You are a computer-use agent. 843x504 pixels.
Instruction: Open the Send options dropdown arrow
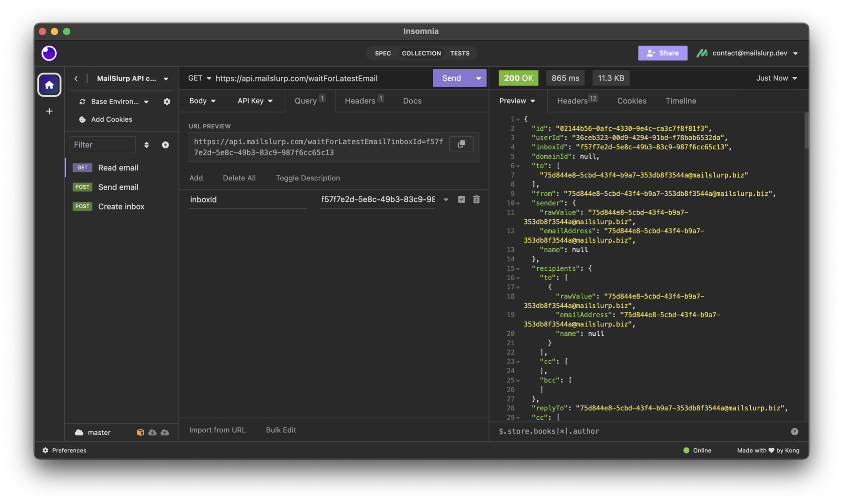click(x=478, y=78)
